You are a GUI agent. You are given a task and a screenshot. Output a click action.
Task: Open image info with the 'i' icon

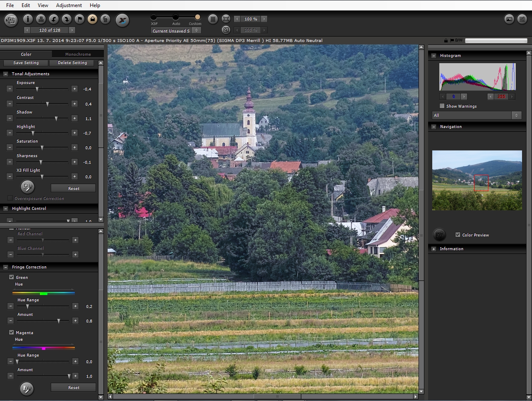28,19
